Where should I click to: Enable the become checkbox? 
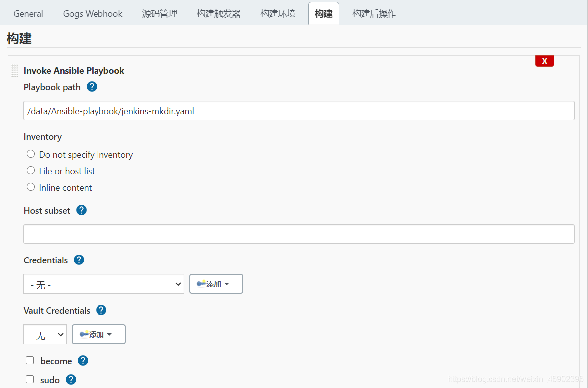(x=30, y=360)
